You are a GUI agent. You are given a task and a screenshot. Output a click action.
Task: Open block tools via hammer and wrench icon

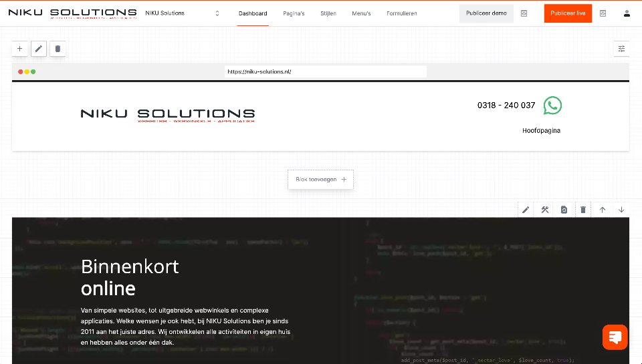(x=545, y=210)
